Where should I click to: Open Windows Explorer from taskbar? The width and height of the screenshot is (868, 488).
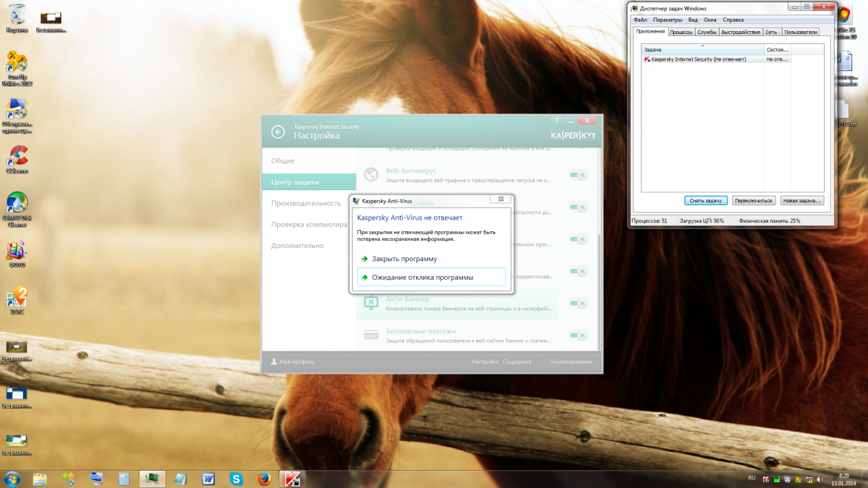pos(41,479)
